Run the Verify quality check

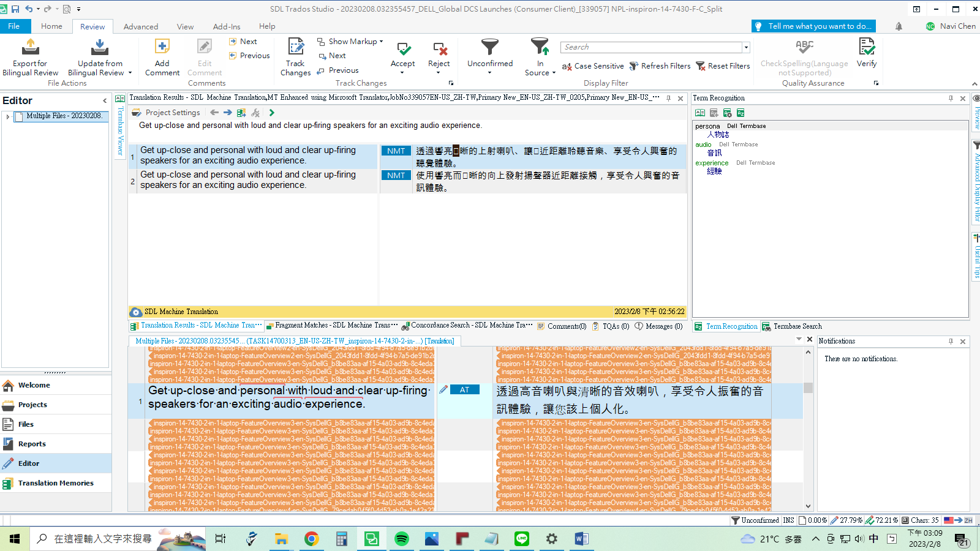(x=867, y=52)
